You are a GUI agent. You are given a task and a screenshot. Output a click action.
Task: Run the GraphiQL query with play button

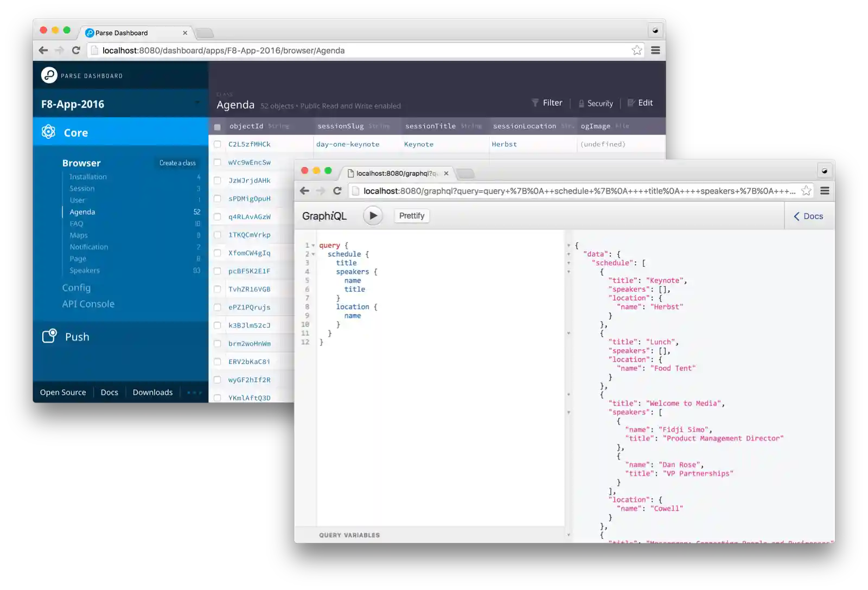(373, 216)
